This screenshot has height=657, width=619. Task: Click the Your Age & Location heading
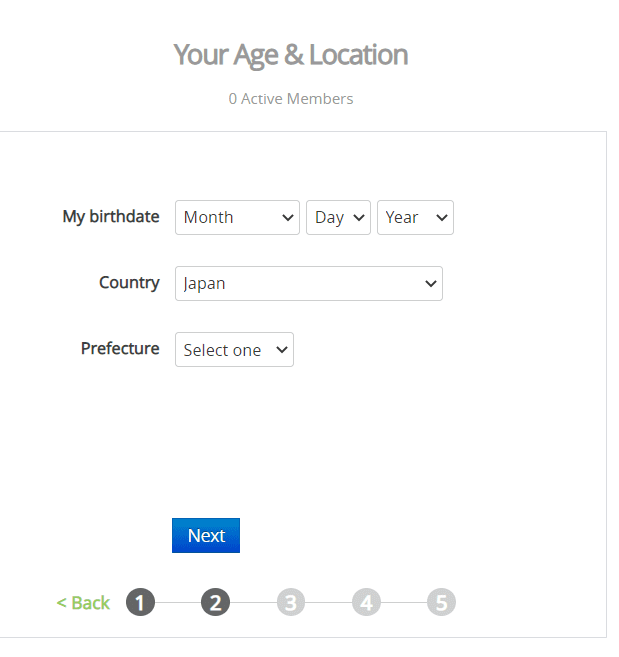tap(291, 55)
